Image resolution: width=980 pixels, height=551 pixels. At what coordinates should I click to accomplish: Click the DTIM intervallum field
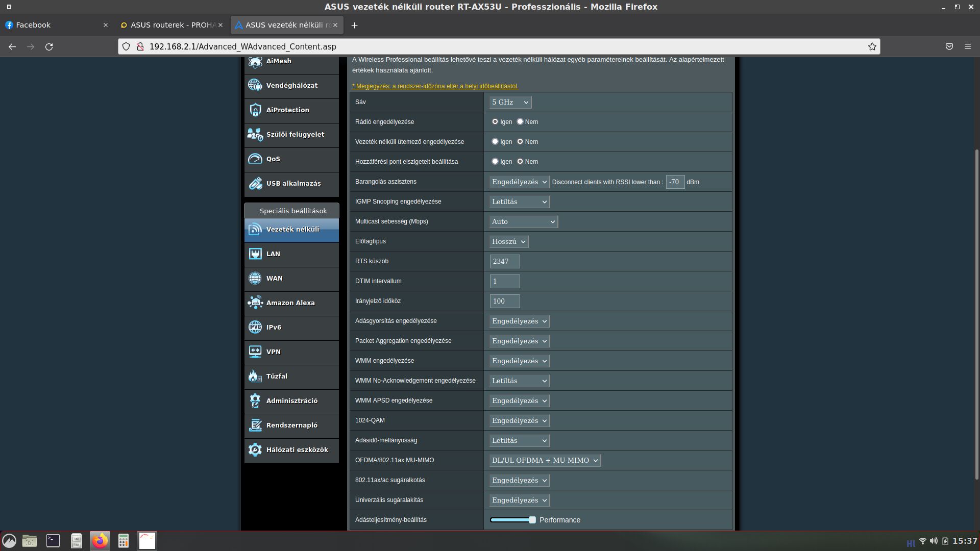click(x=505, y=281)
